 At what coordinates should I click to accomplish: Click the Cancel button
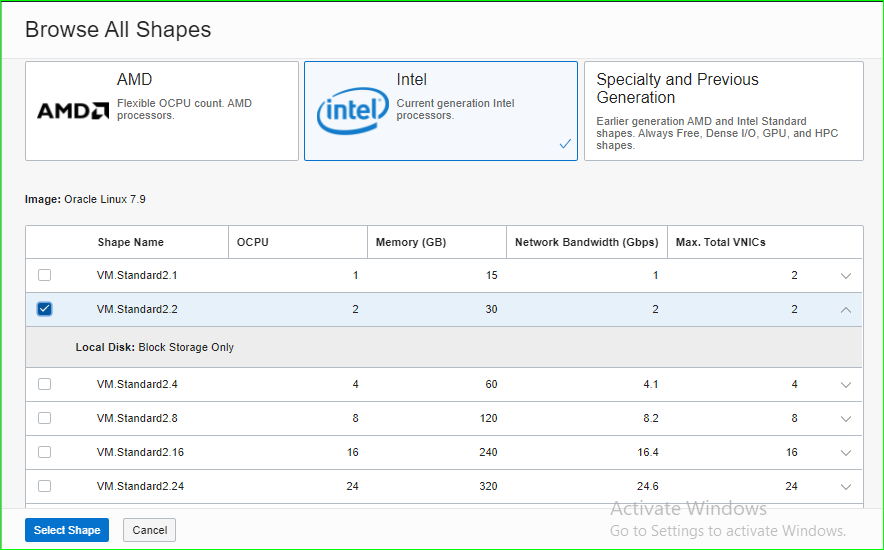(x=149, y=530)
